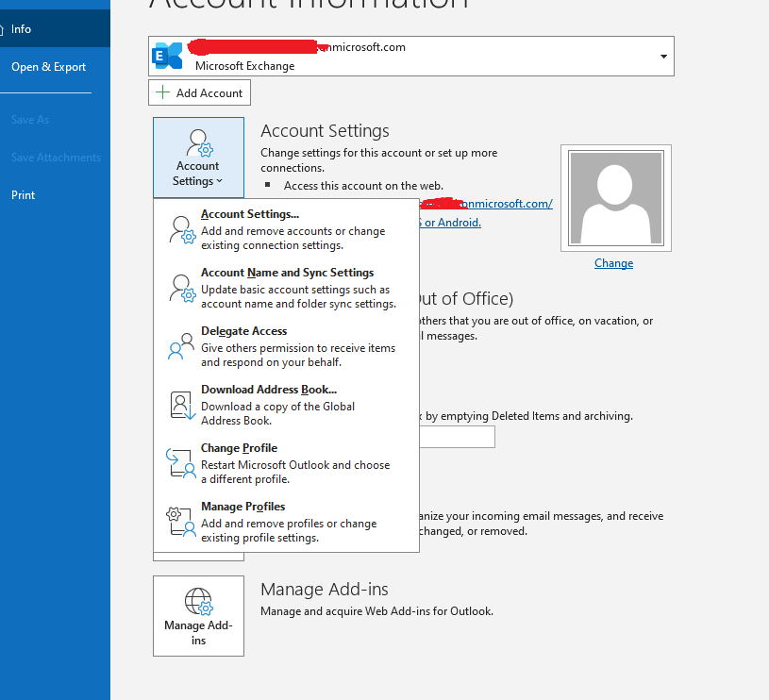Click 'Manage and acquire Web Add-ins for Outlook.' text
Image resolution: width=769 pixels, height=700 pixels.
click(x=376, y=611)
